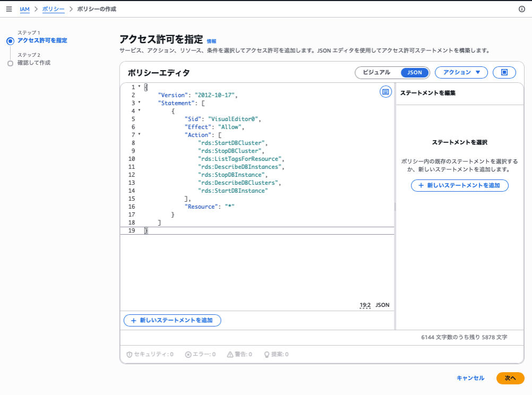532x395 pixels.
Task: Click the "rds:DescribeDBClusters" line
Action: pyautogui.click(x=239, y=183)
